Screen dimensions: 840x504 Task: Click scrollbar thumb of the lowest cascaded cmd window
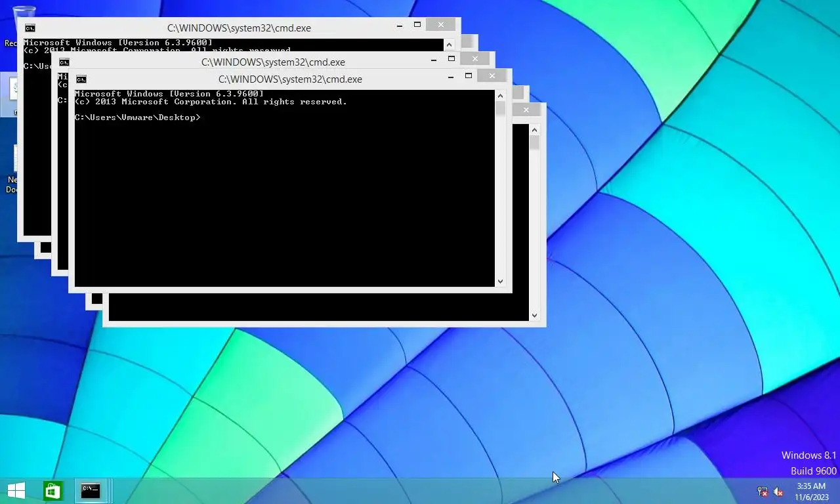(534, 142)
